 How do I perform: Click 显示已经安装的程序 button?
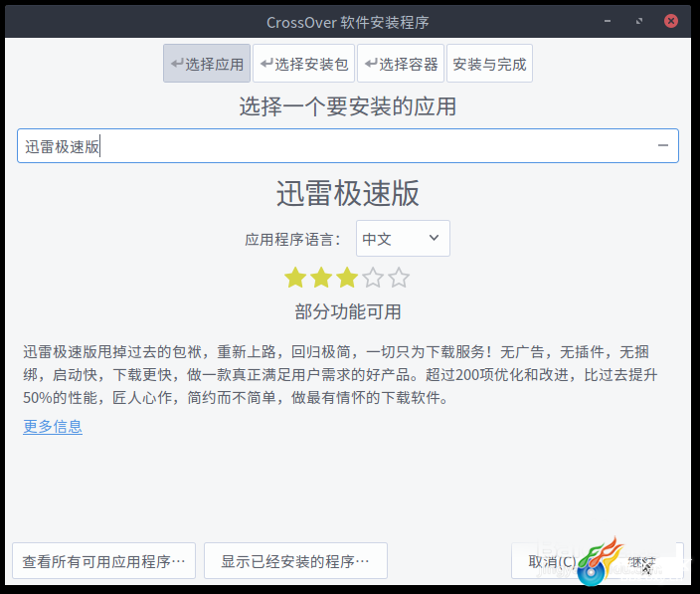pos(295,561)
